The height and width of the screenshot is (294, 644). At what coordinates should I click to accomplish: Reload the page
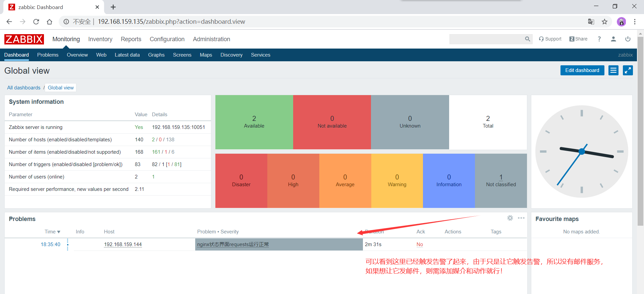point(36,22)
